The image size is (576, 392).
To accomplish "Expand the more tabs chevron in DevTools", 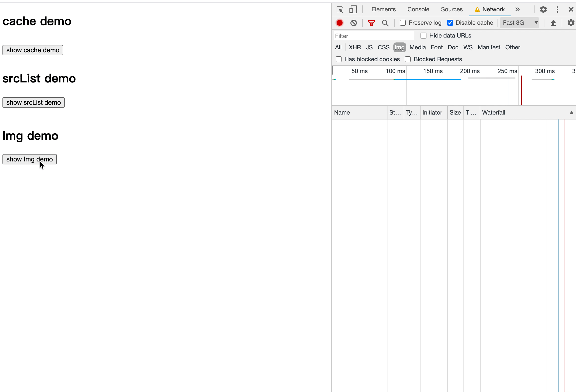I will (x=518, y=9).
